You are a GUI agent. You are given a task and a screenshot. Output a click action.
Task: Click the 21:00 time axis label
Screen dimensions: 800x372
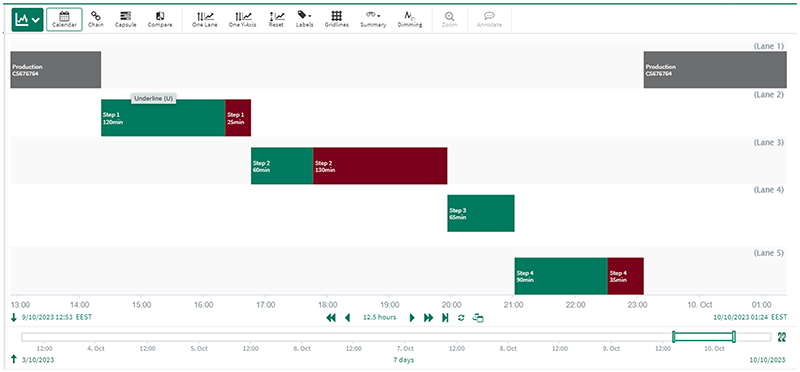tap(513, 305)
